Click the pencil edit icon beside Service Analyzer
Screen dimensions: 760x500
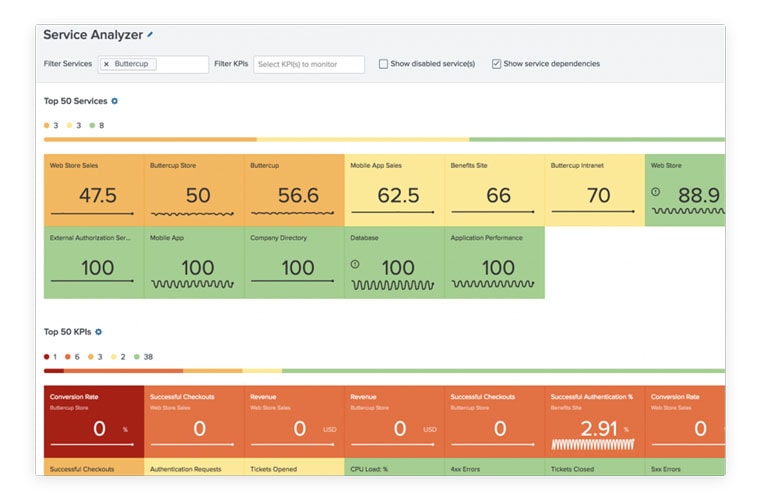pyautogui.click(x=151, y=34)
